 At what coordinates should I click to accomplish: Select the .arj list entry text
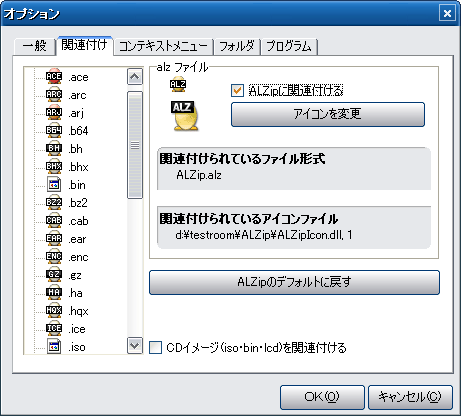[x=76, y=113]
